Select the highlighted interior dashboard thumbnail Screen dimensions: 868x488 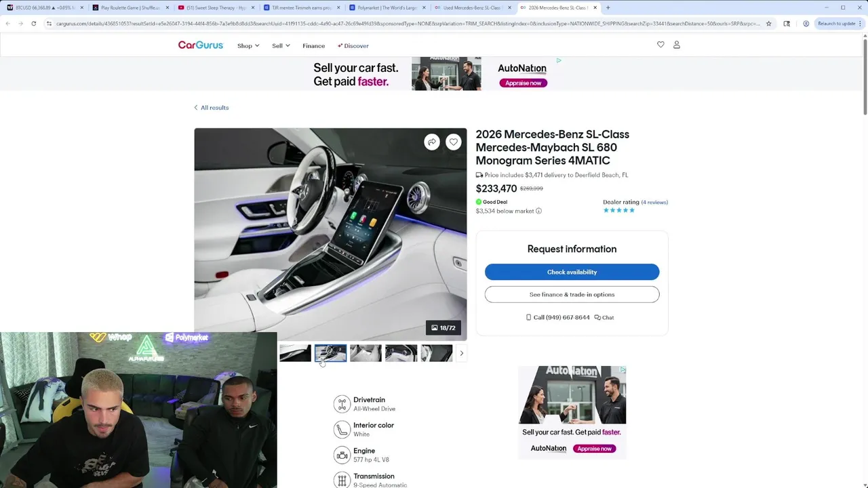point(330,353)
